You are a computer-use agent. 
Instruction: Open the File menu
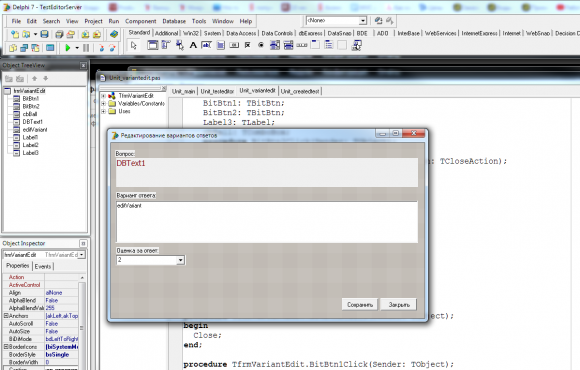16,21
